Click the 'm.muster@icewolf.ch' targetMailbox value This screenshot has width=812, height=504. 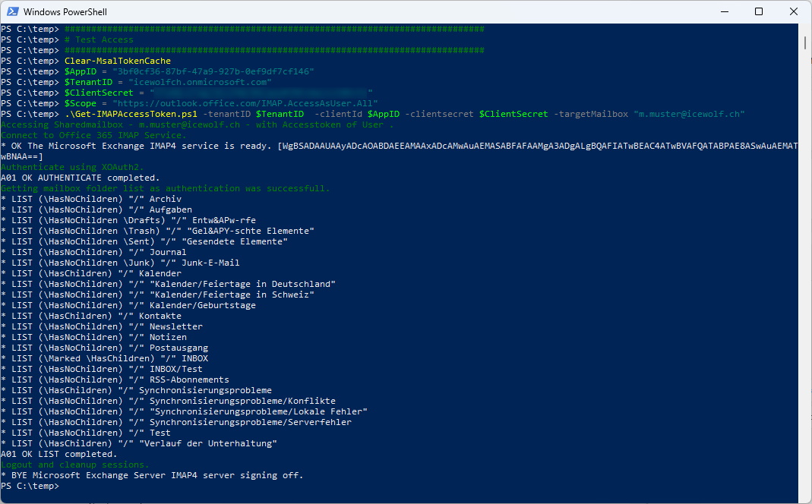tap(689, 114)
